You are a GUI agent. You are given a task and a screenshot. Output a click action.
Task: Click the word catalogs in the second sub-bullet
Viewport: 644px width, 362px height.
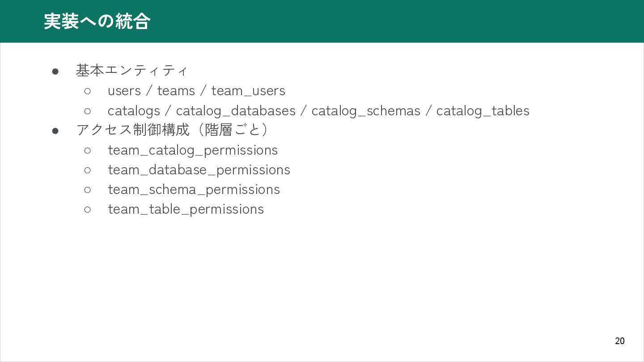(x=134, y=111)
